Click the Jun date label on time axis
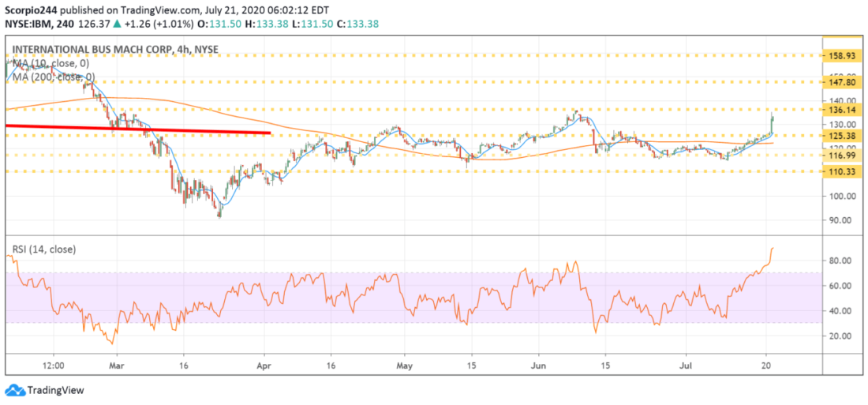This screenshot has height=405, width=868. coord(538,366)
